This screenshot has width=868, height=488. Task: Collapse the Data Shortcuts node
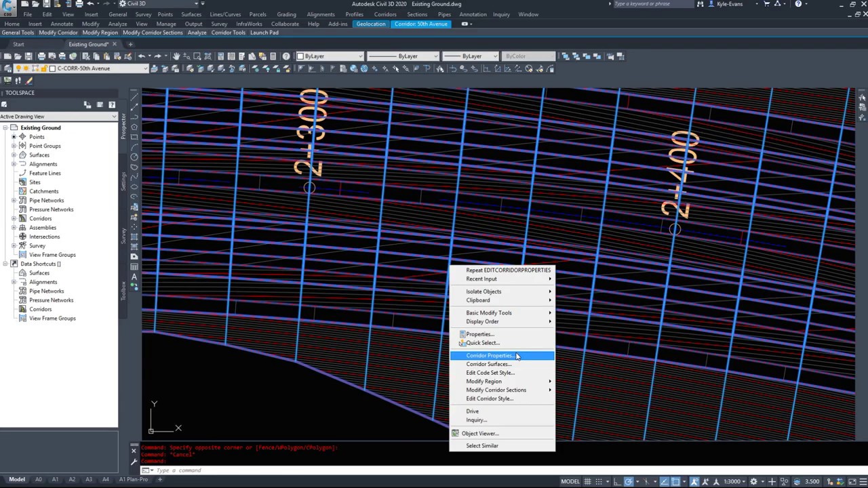coord(5,264)
